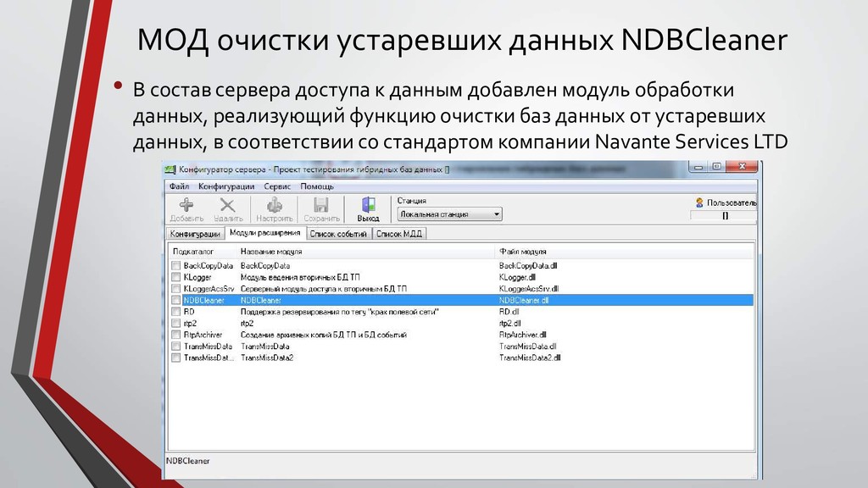Image resolution: width=868 pixels, height=488 pixels.
Task: Open the Сервис menu
Action: [277, 186]
